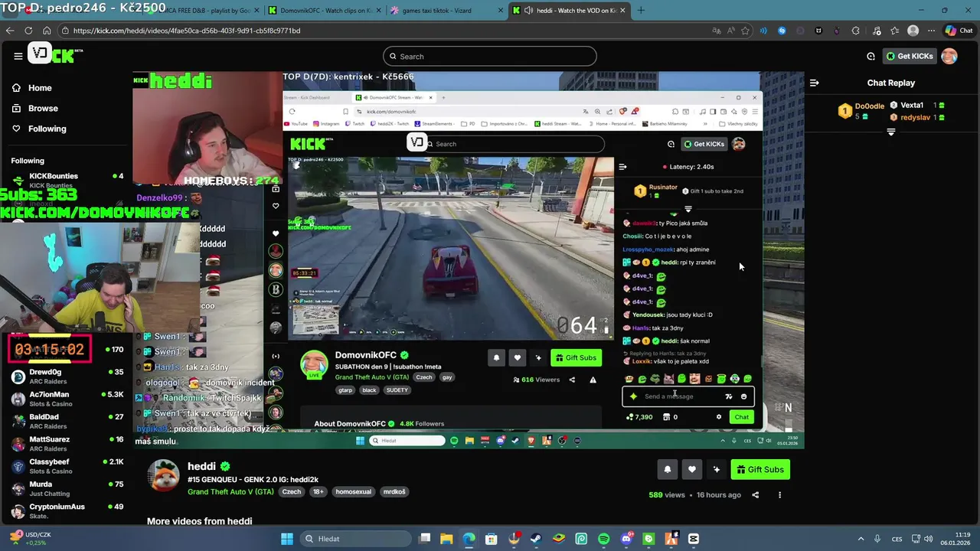The height and width of the screenshot is (551, 980).
Task: Select DoOodle in gift leaderboard
Action: [869, 106]
